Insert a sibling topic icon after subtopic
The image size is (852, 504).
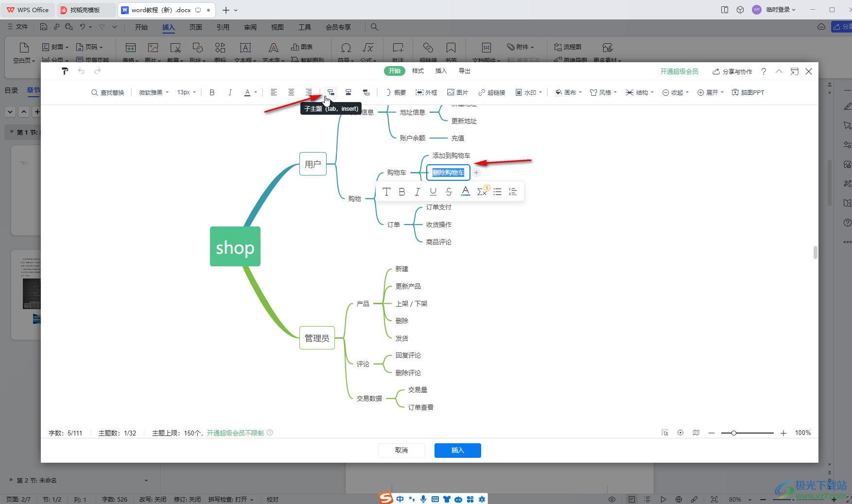(348, 92)
